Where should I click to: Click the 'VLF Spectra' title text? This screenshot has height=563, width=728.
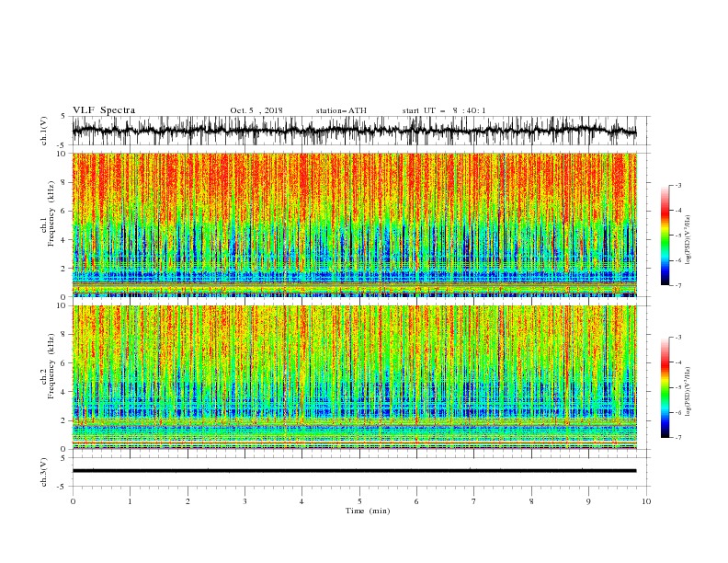point(104,110)
